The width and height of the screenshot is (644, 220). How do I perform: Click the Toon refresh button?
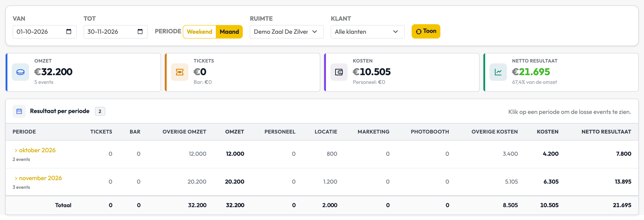point(426,31)
